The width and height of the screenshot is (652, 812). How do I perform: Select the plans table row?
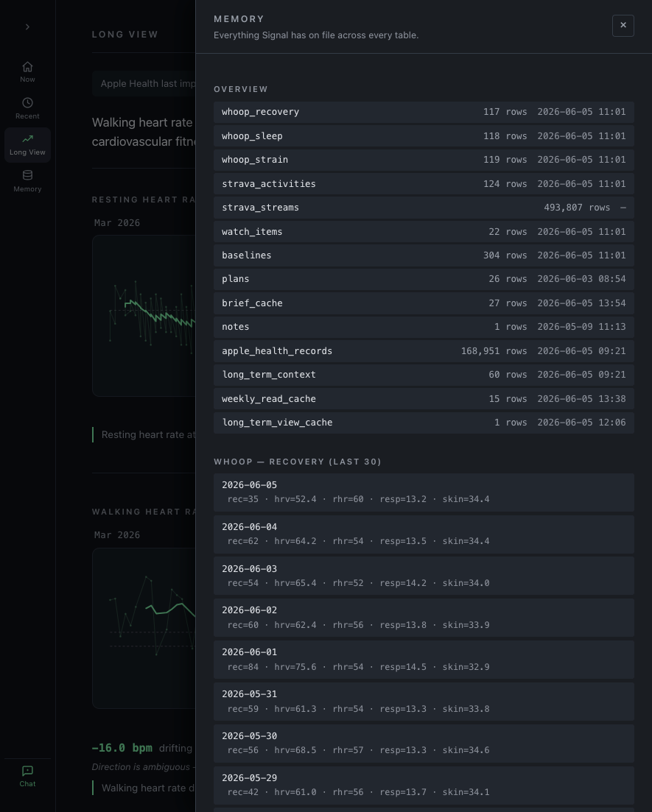(424, 279)
